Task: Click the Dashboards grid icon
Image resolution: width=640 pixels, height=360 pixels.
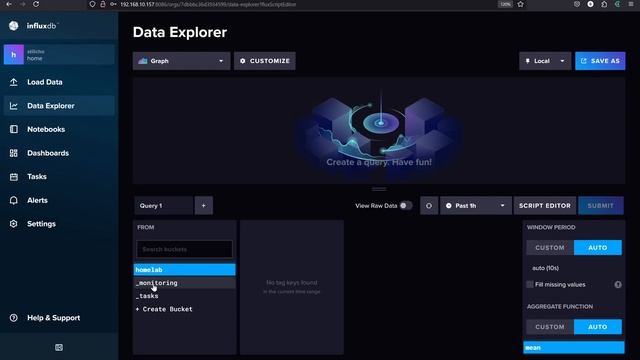Action: coord(13,153)
